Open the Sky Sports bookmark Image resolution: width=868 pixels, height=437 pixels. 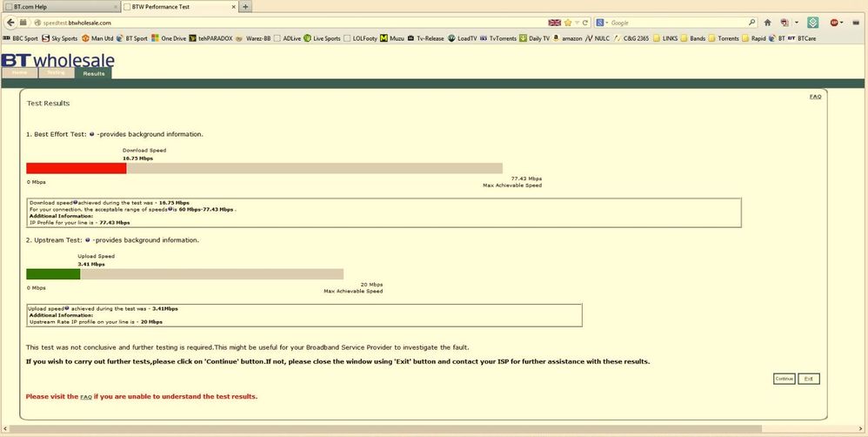point(60,38)
